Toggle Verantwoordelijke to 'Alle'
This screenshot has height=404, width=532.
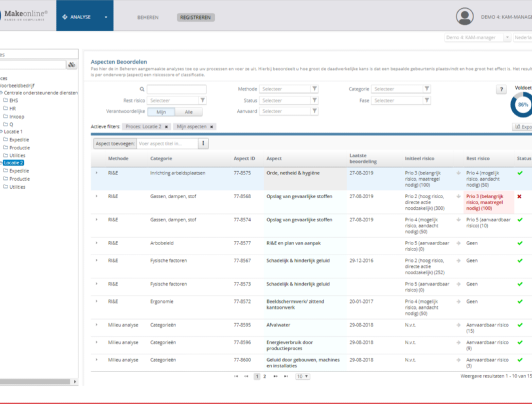click(x=189, y=112)
